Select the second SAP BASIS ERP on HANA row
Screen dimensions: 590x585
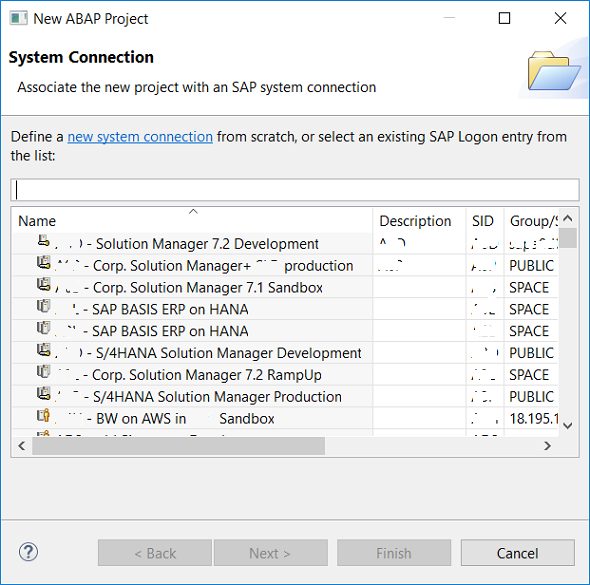pyautogui.click(x=192, y=331)
